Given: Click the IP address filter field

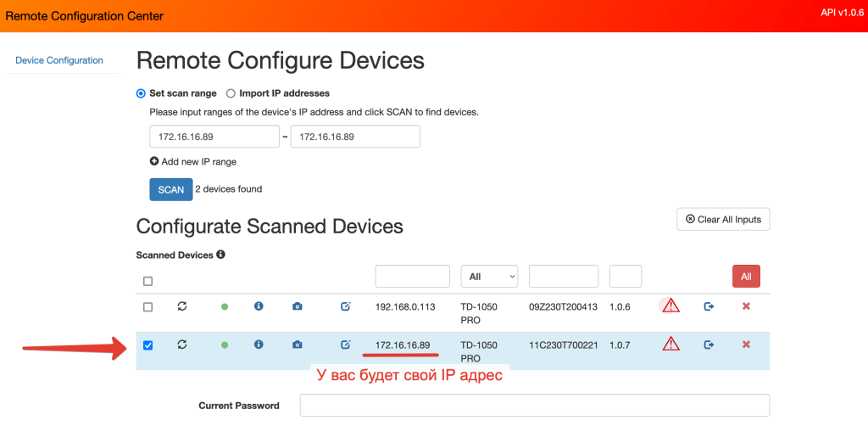Looking at the screenshot, I should pyautogui.click(x=413, y=277).
